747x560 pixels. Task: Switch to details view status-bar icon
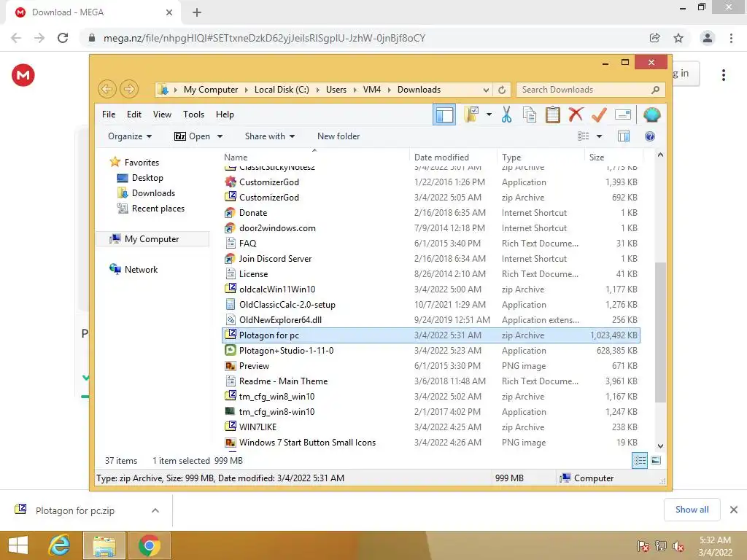pyautogui.click(x=639, y=461)
